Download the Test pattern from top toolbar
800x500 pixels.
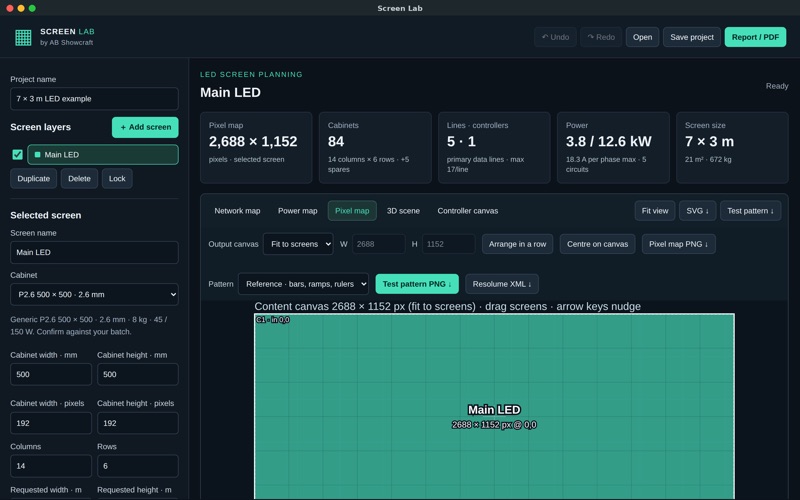(x=751, y=211)
